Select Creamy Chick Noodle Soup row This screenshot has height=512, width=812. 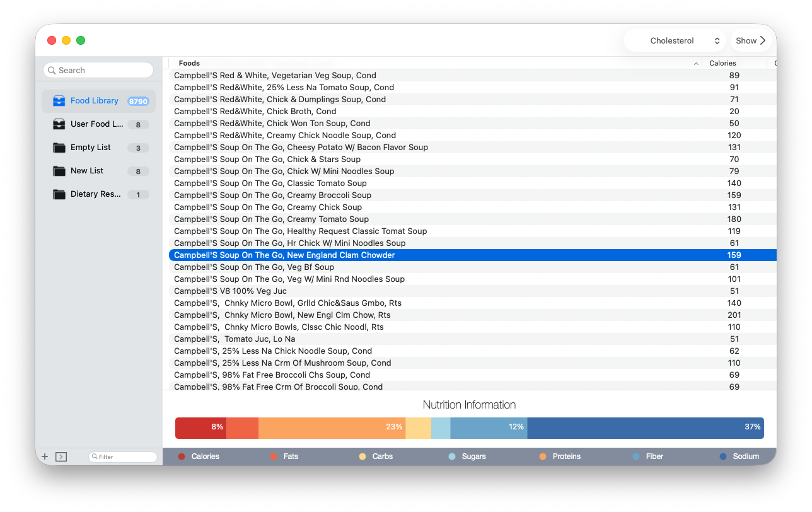click(x=473, y=136)
